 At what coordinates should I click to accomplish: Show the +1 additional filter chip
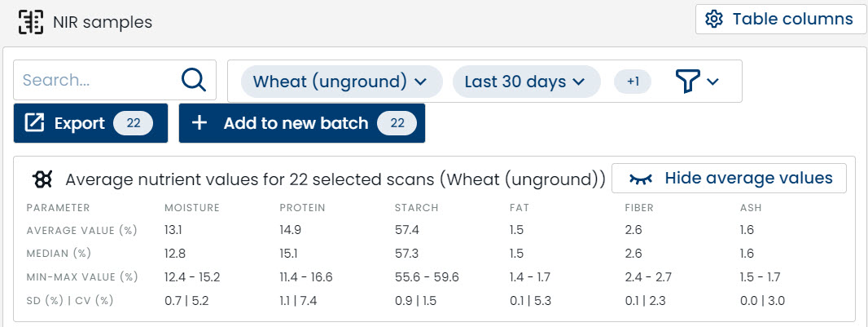tap(633, 82)
